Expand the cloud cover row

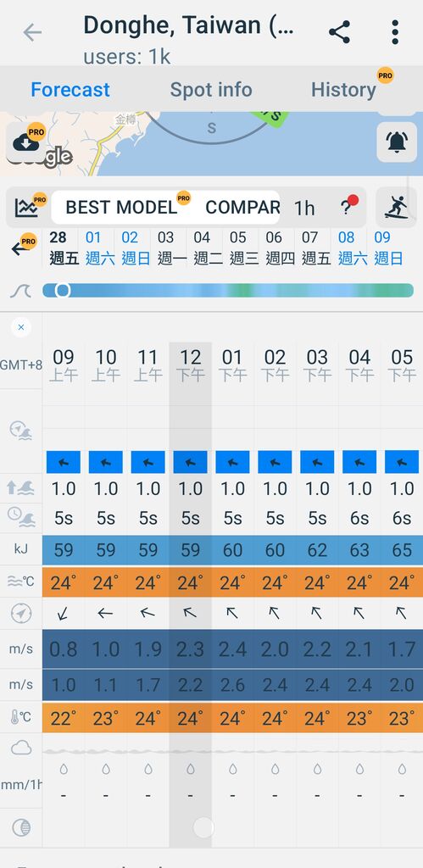[21, 748]
